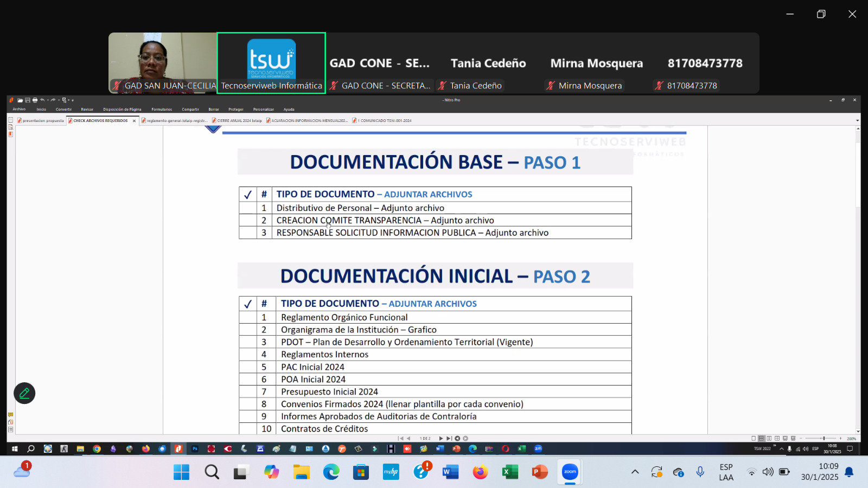Open PowerPoint from the taskbar
Viewport: 868px width, 488px height.
tap(539, 472)
